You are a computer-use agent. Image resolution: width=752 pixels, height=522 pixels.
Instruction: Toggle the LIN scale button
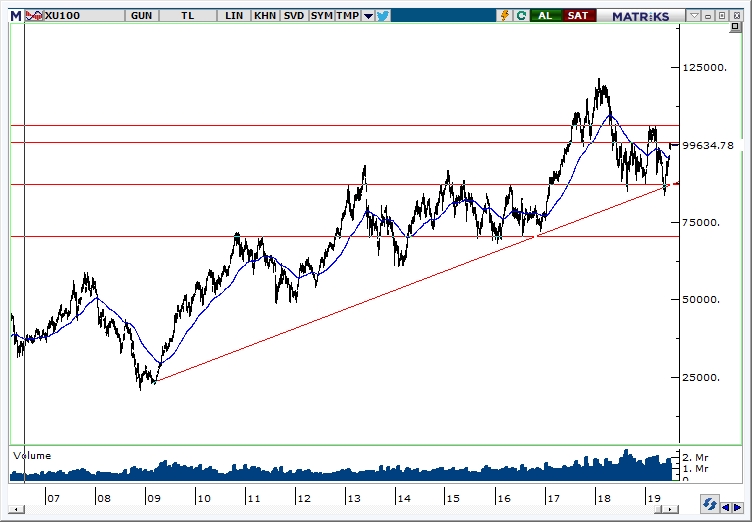pos(234,16)
